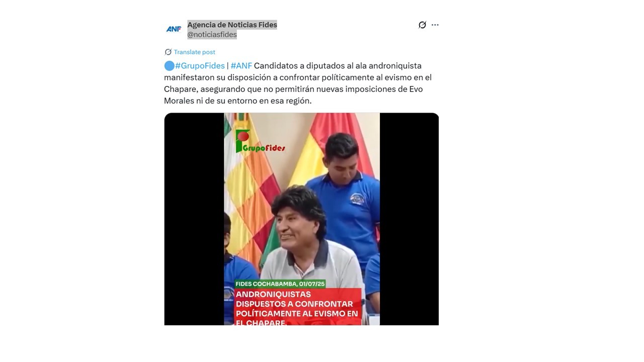This screenshot has height=362, width=644.
Task: Click the small Grok icon before Translate post
Action: tap(168, 52)
